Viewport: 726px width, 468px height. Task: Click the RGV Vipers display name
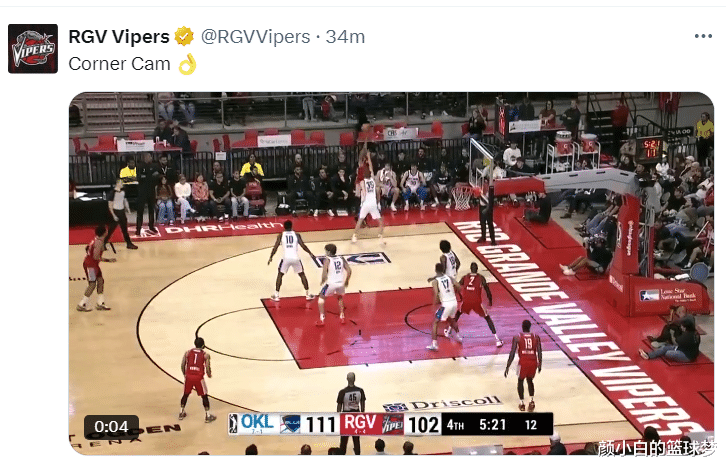pyautogui.click(x=119, y=37)
